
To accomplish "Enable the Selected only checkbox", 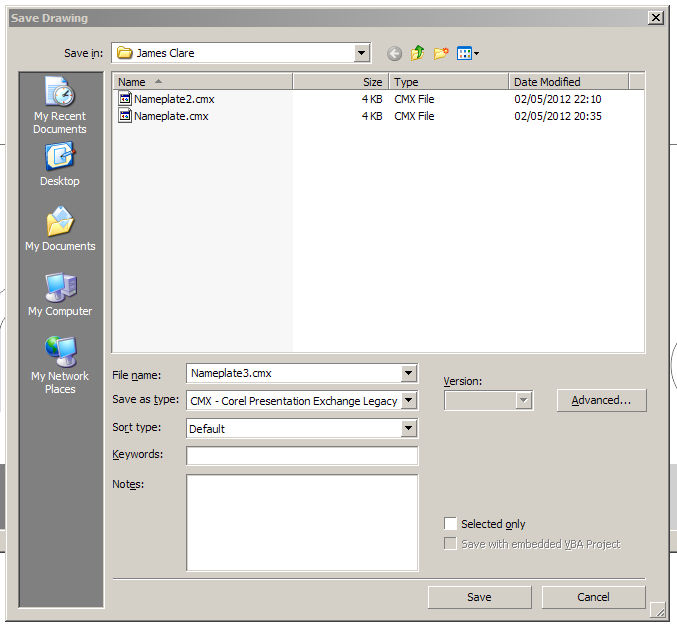I will tap(450, 523).
